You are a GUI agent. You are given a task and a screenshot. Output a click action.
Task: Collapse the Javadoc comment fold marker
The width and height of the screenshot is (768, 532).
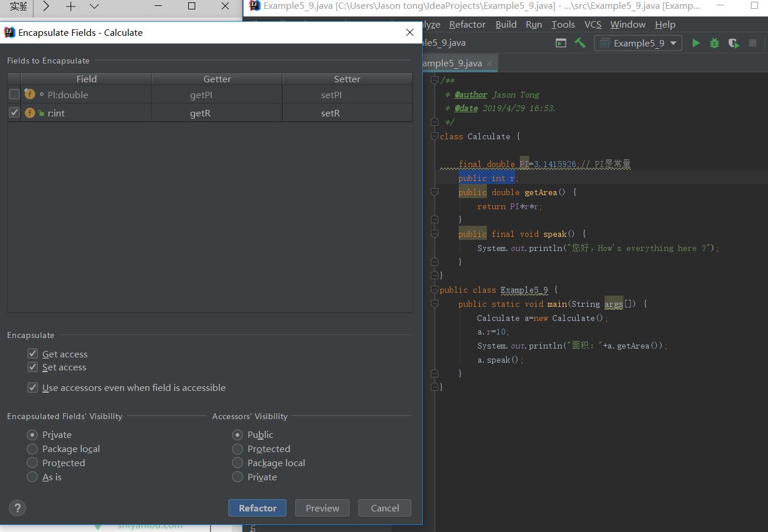coord(435,81)
